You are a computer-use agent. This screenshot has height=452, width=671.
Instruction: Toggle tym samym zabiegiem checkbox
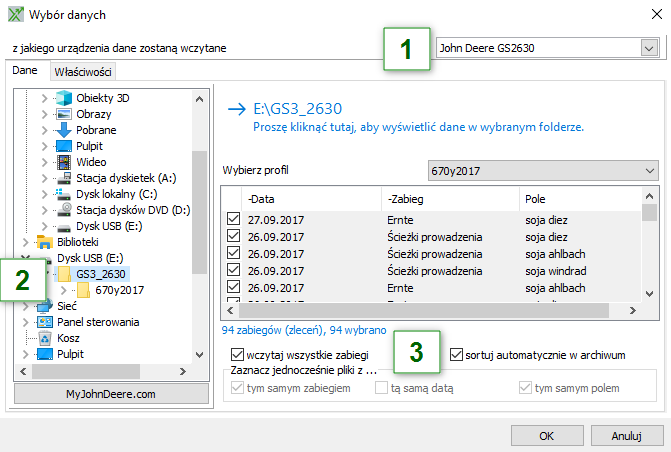(238, 388)
